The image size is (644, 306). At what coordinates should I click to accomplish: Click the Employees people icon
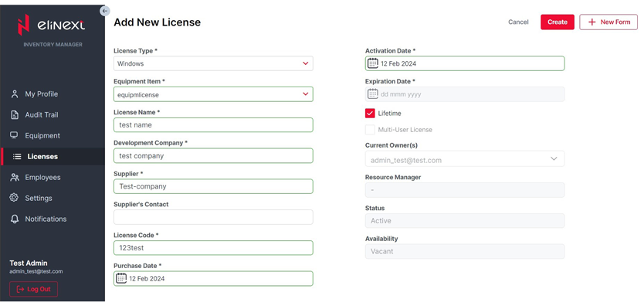pyautogui.click(x=15, y=178)
